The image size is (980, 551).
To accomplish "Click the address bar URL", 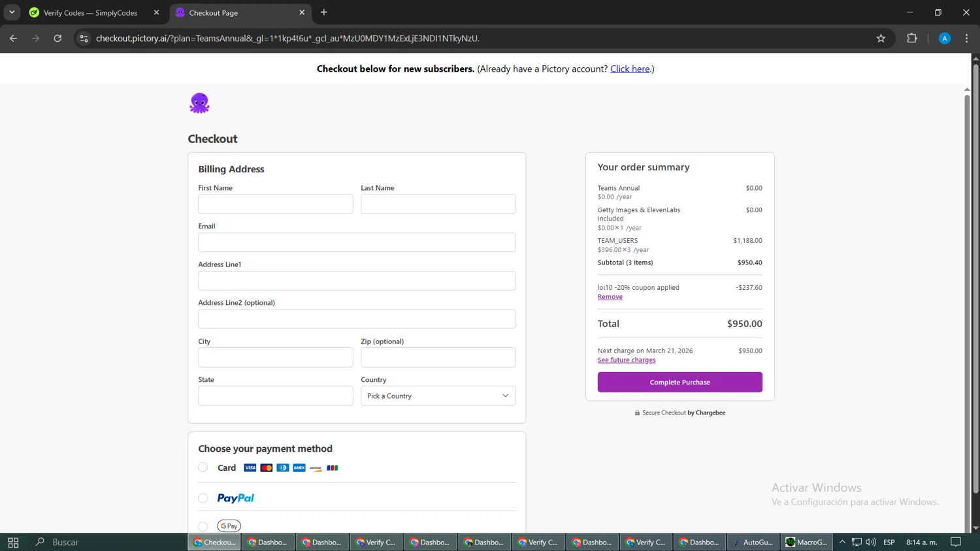I will coord(287,39).
